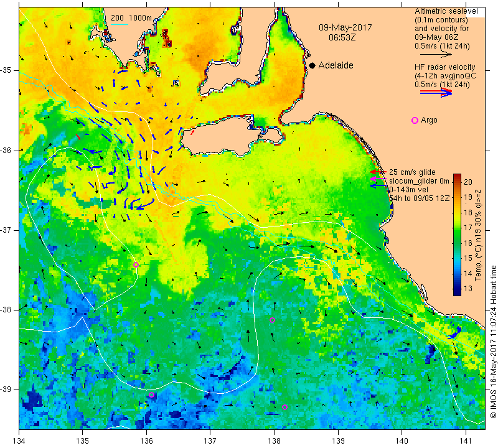Click the 20 tick on the color bar
The width and height of the screenshot is (498, 448).
[468, 182]
